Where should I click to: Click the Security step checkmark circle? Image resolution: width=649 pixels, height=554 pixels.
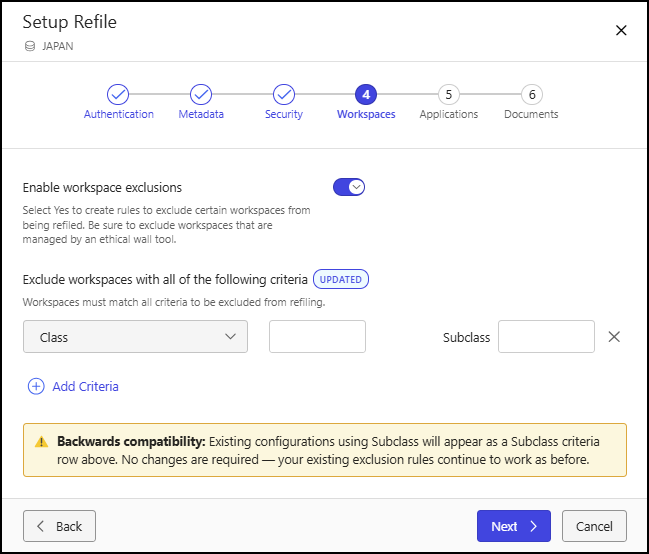284,94
